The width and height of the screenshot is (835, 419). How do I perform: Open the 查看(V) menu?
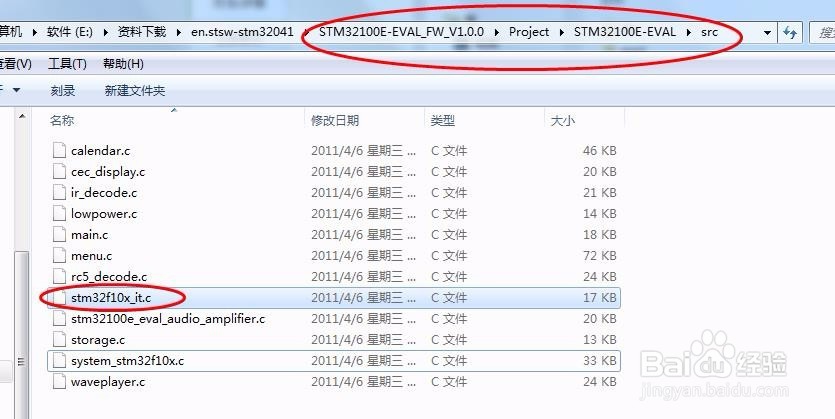(15, 64)
